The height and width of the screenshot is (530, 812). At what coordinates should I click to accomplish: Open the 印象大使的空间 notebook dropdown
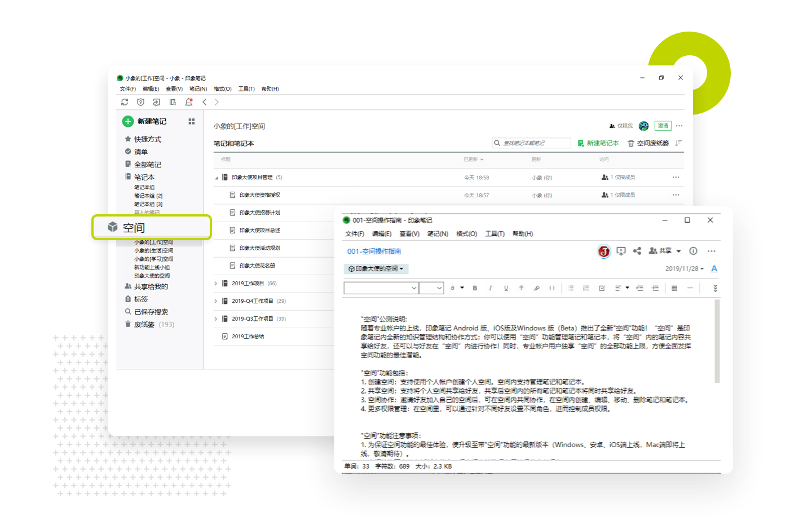376,269
